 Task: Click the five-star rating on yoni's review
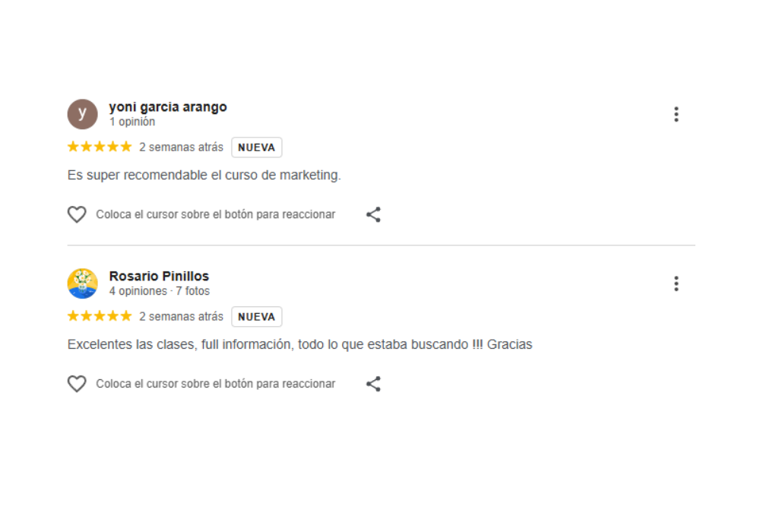(x=100, y=147)
